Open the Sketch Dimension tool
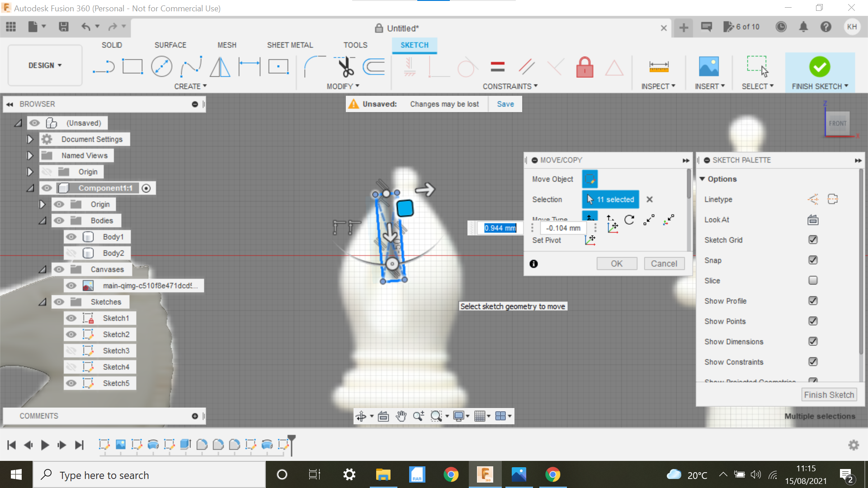The height and width of the screenshot is (488, 868). pos(249,66)
